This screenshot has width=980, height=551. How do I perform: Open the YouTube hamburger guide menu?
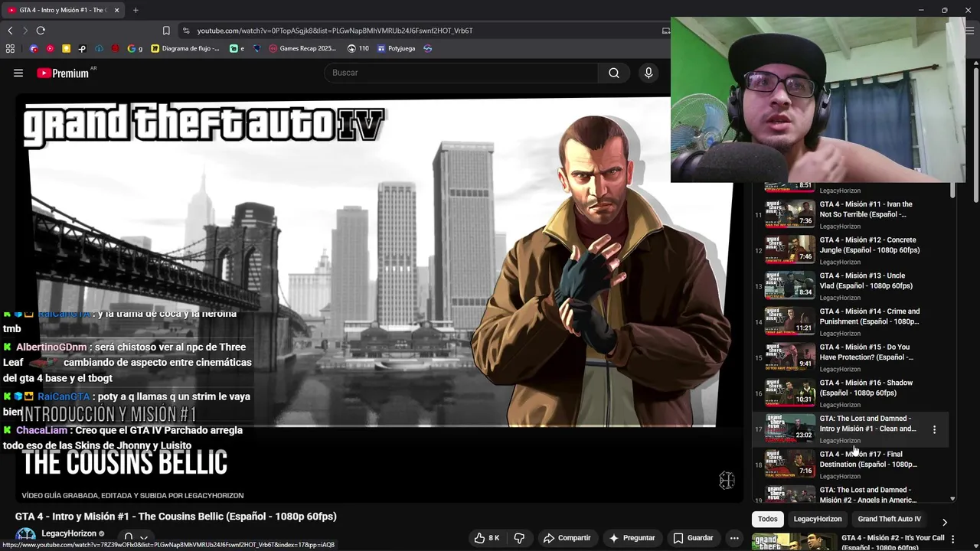(x=18, y=73)
